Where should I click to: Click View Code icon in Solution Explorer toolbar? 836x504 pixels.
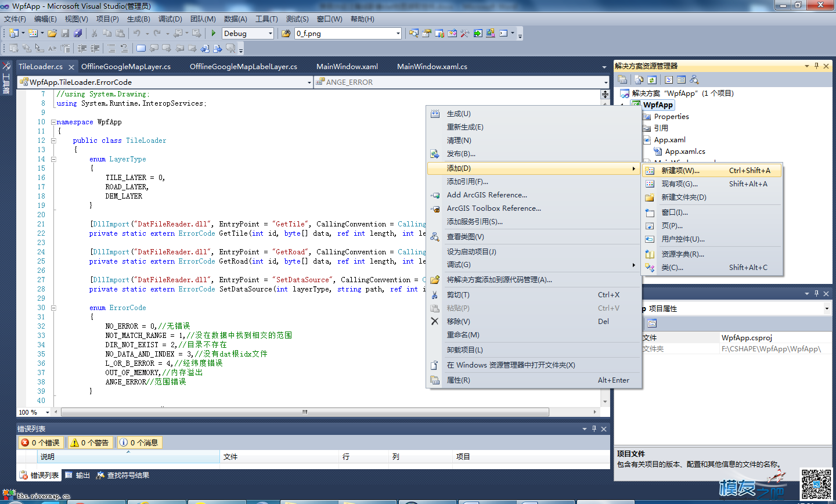(x=669, y=80)
